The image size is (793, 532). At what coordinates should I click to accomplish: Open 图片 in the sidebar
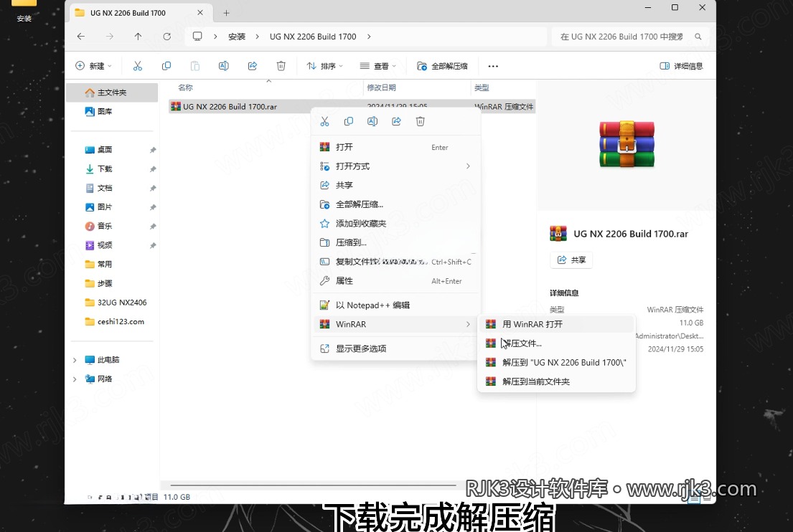click(112, 207)
